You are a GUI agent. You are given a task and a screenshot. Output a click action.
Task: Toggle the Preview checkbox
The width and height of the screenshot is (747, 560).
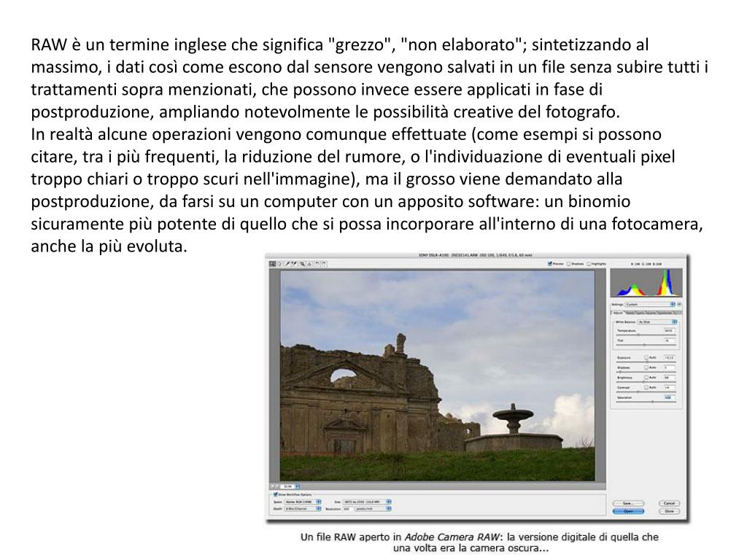(x=550, y=263)
